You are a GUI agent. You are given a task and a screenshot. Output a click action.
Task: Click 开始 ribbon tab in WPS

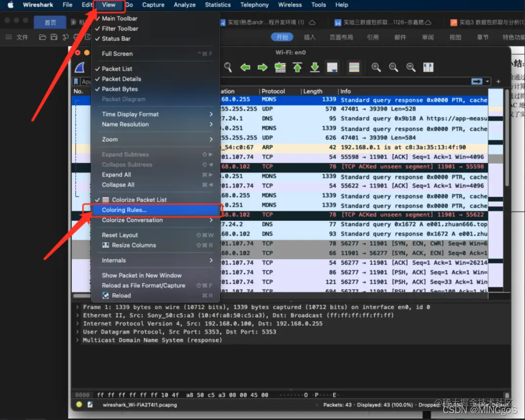coord(282,37)
